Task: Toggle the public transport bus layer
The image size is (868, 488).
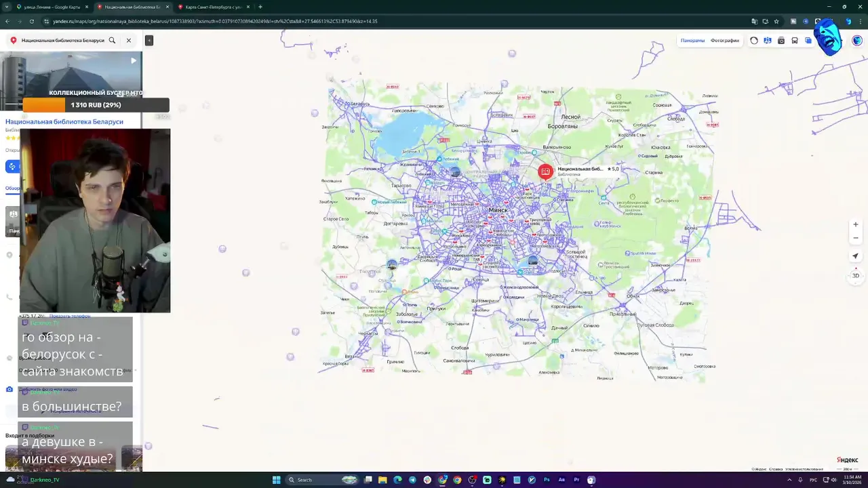Action: (x=795, y=41)
